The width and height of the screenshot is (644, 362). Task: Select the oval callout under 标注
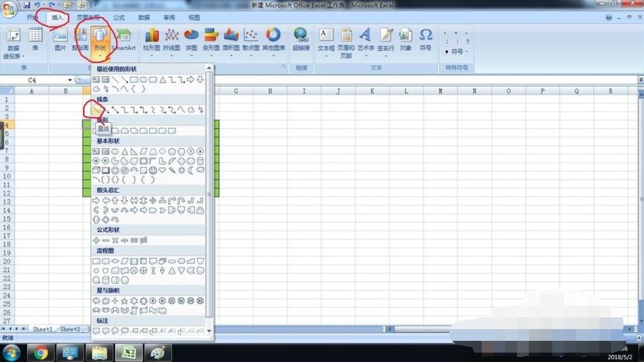click(115, 331)
